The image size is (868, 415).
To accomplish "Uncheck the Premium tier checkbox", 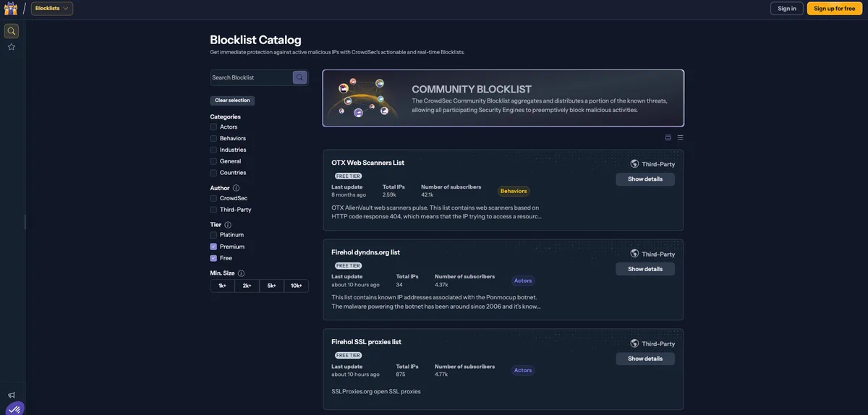I will 213,247.
